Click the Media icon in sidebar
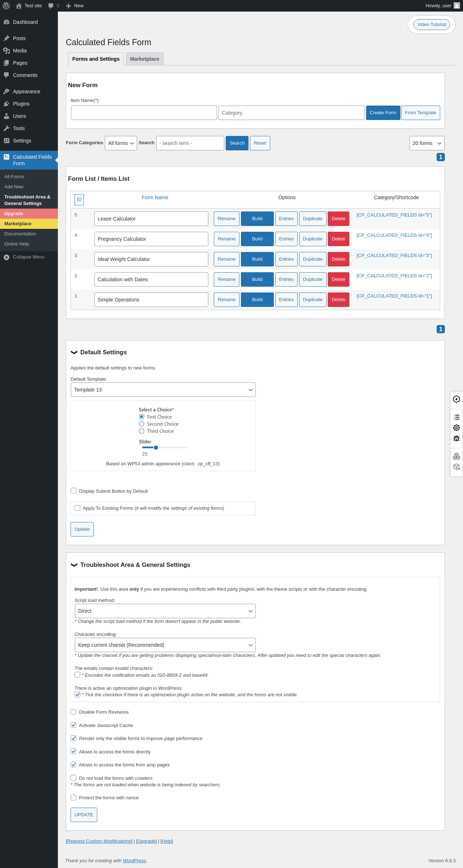 click(7, 51)
